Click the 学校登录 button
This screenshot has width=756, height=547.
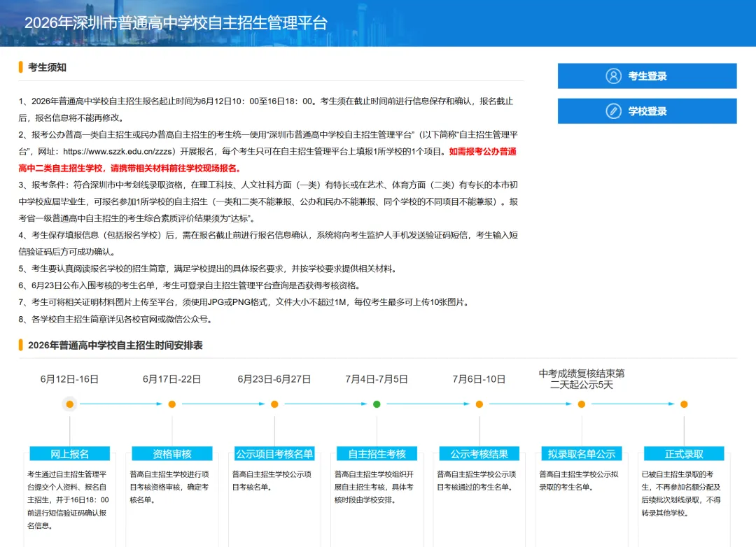(x=647, y=111)
